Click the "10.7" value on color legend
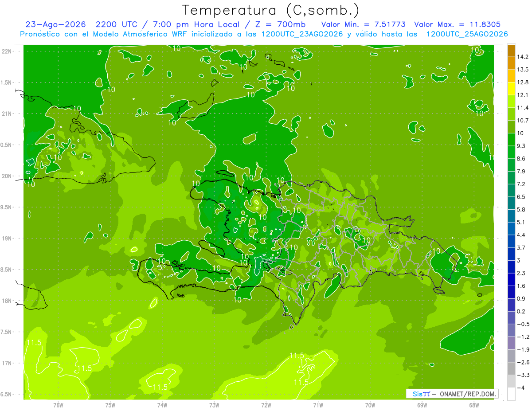 pos(524,121)
